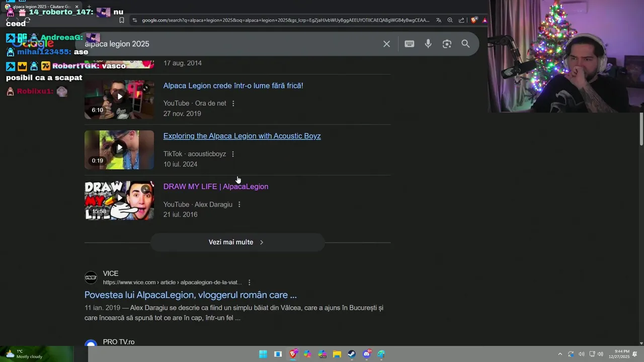Image resolution: width=644 pixels, height=362 pixels.
Task: Open Microsoft 365 app in taskbar
Action: [x=323, y=354]
